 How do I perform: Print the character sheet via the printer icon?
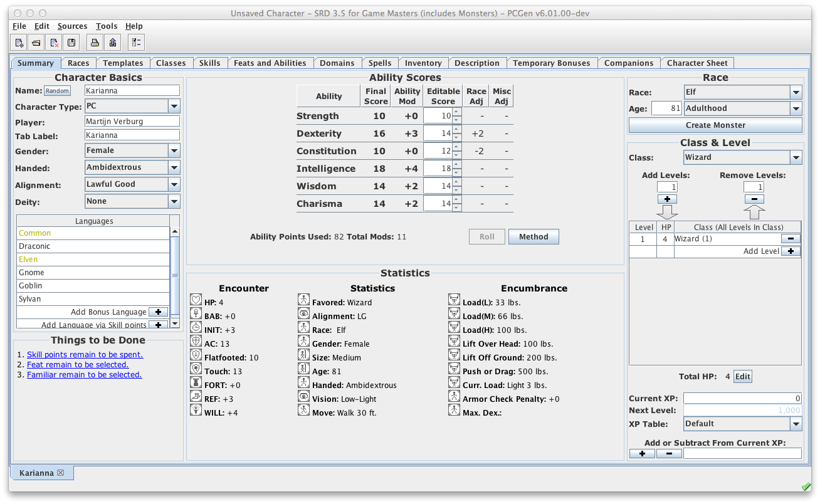coord(95,43)
